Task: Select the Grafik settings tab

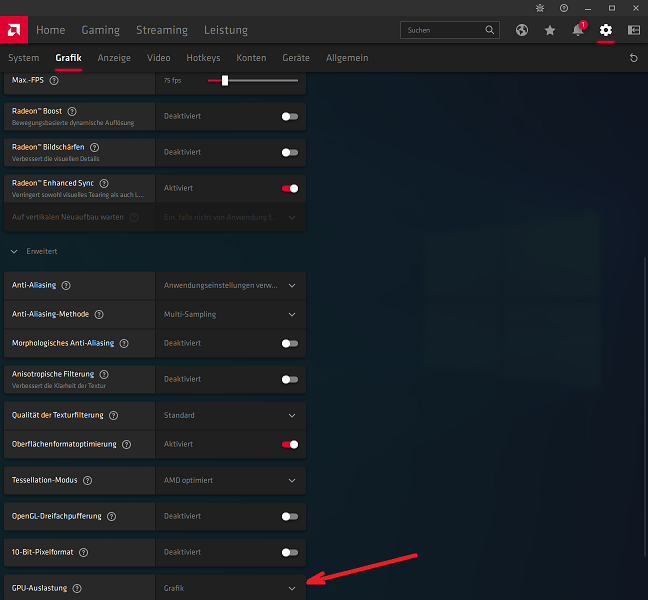Action: pyautogui.click(x=69, y=58)
